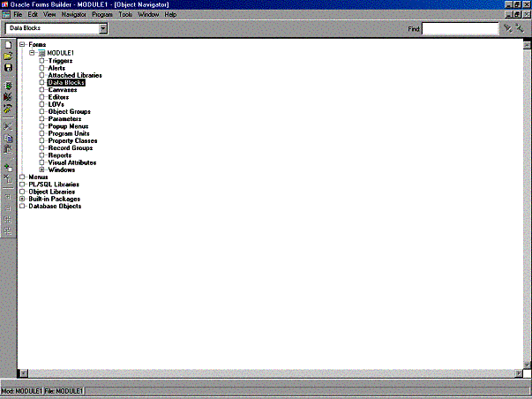This screenshot has height=399, width=532.
Task: Click the Save floppy disk icon
Action: [x=8, y=67]
